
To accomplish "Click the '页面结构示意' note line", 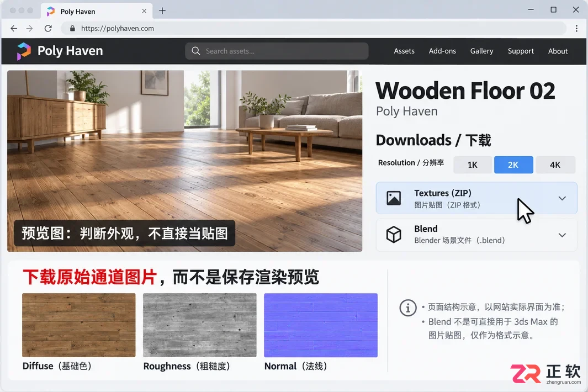I will click(x=496, y=307).
